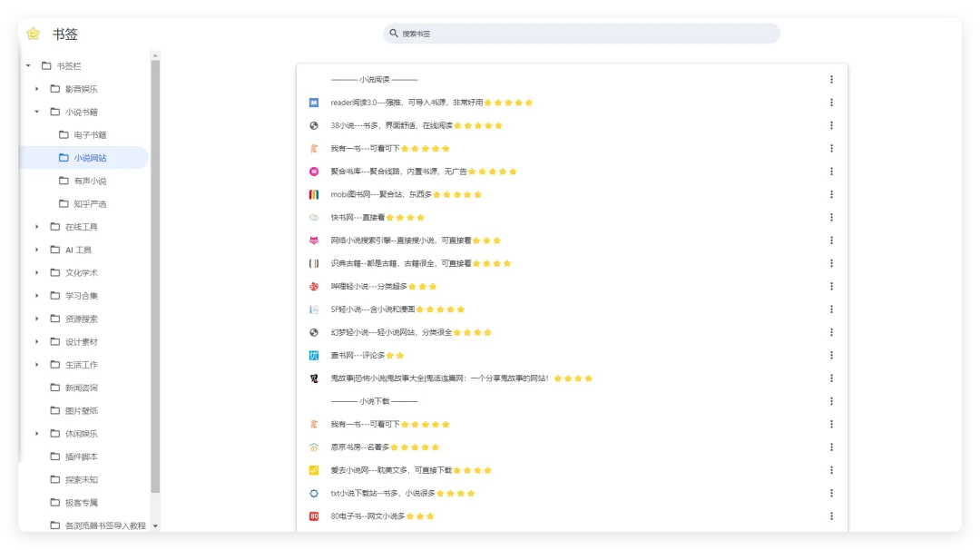Open more options for 鬼故事 bookmark

click(x=831, y=378)
